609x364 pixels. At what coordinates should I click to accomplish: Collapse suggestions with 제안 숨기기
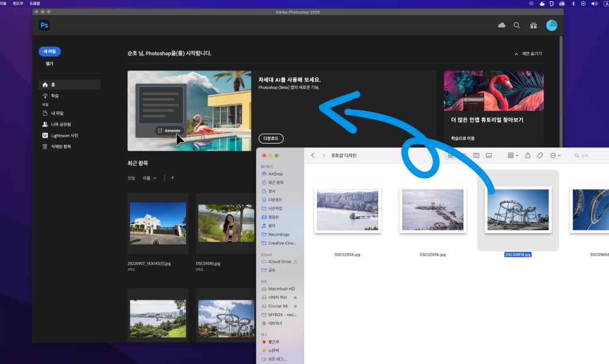(x=528, y=54)
